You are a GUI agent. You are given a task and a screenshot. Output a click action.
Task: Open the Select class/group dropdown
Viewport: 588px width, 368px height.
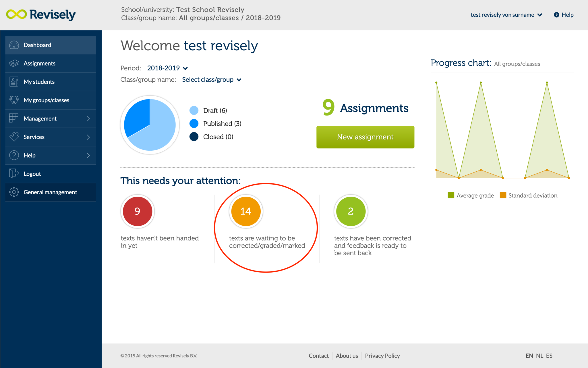tap(212, 80)
